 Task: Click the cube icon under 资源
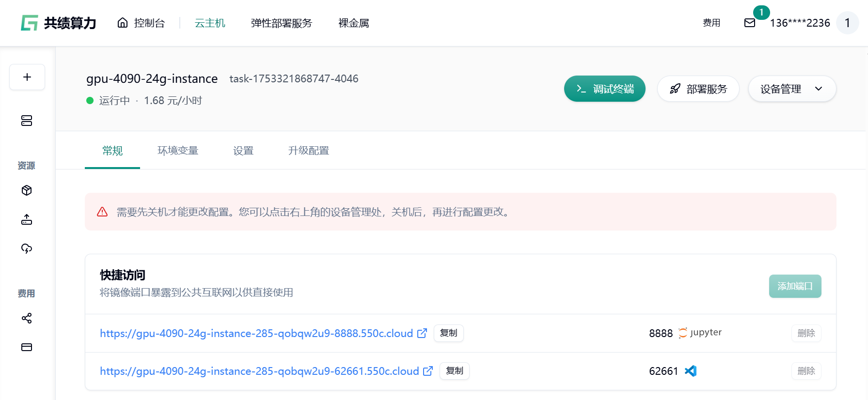click(x=27, y=190)
